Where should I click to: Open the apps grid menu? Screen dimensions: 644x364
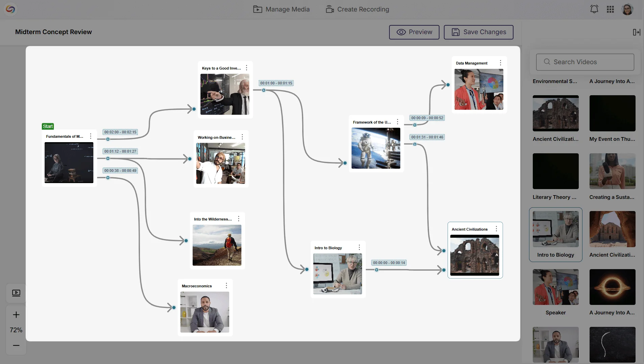[x=610, y=9]
